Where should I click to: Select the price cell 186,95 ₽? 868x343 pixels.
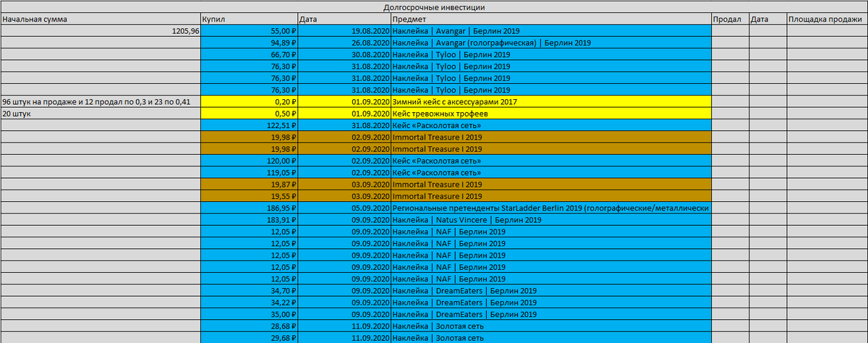249,208
